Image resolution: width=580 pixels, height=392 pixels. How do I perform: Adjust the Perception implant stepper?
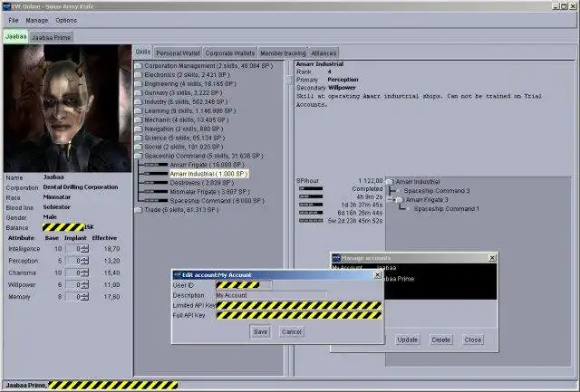[84, 261]
